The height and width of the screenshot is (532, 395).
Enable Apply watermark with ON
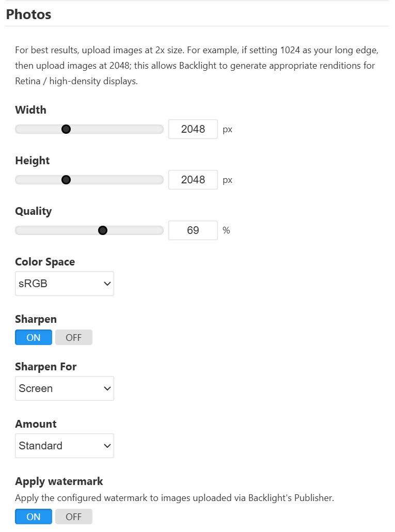click(34, 517)
